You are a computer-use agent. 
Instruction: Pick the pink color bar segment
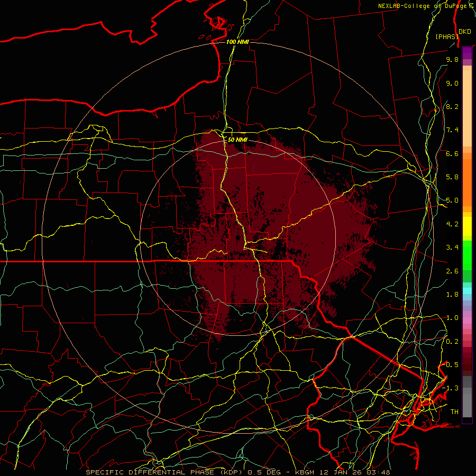467,321
